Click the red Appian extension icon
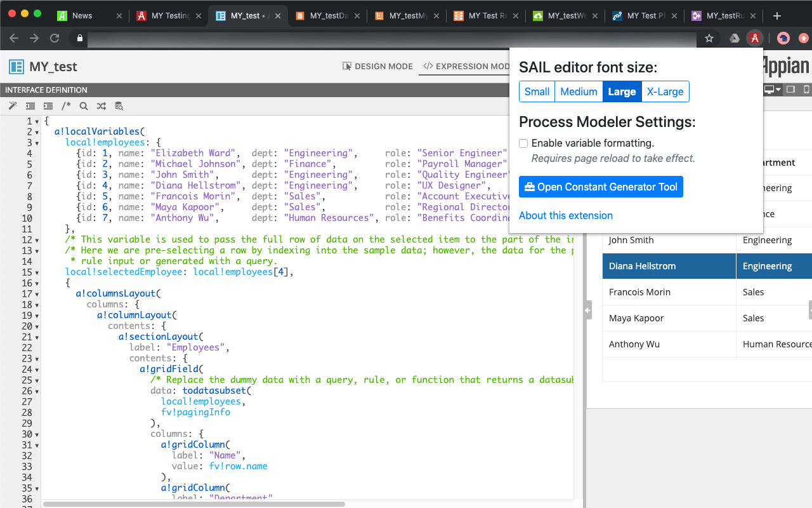Image resolution: width=812 pixels, height=508 pixels. [x=754, y=38]
